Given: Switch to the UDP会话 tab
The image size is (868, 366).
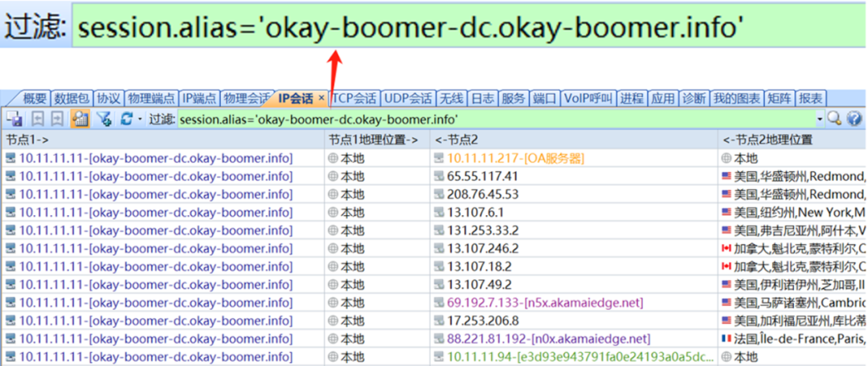Looking at the screenshot, I should pos(408,99).
